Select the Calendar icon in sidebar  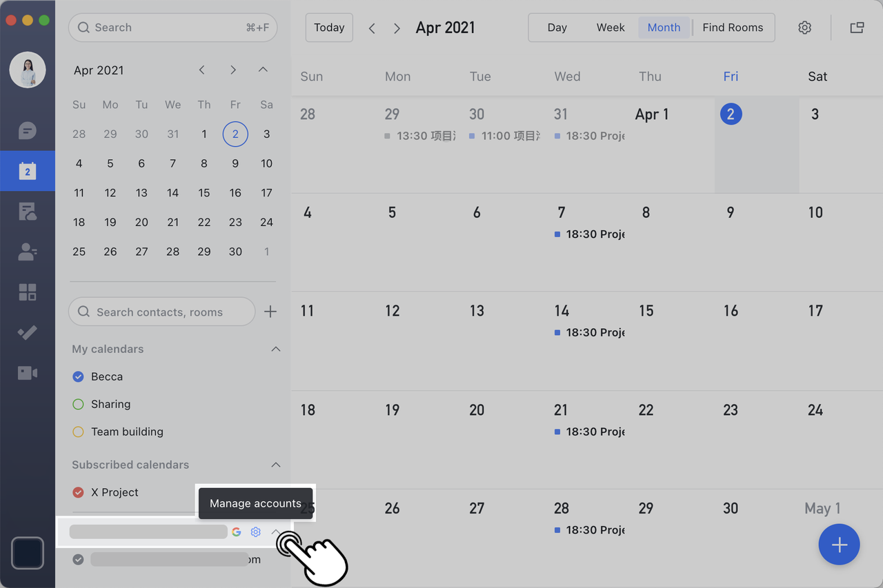[28, 171]
